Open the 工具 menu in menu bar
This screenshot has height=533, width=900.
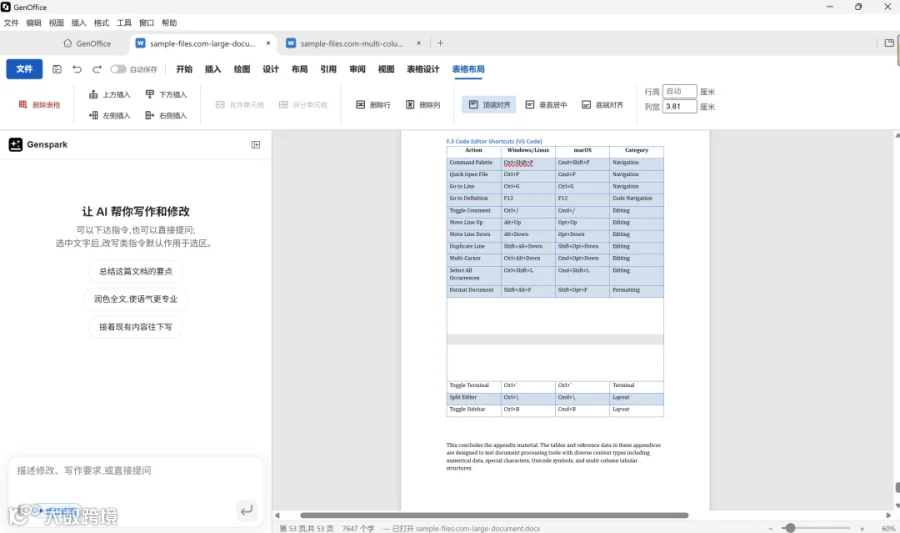pos(124,23)
